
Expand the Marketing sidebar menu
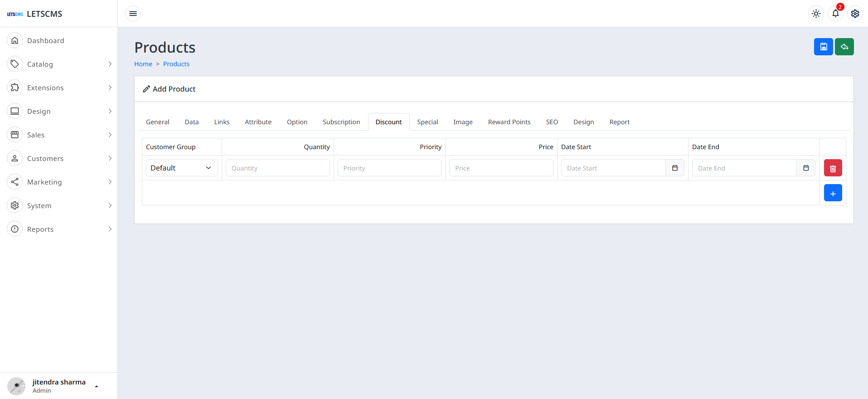click(59, 182)
